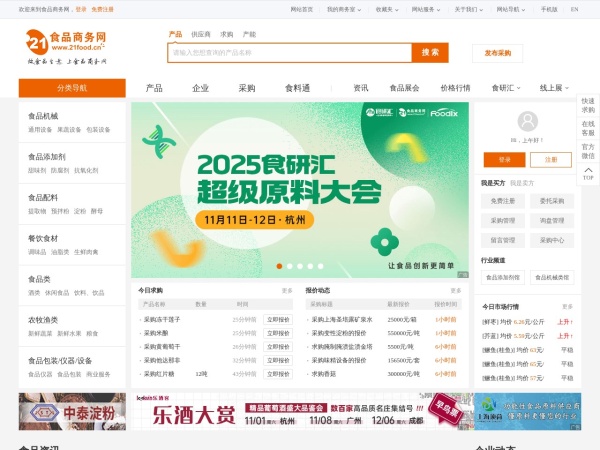Open 采购 in the main navigation
This screenshot has width=600, height=450.
(247, 88)
